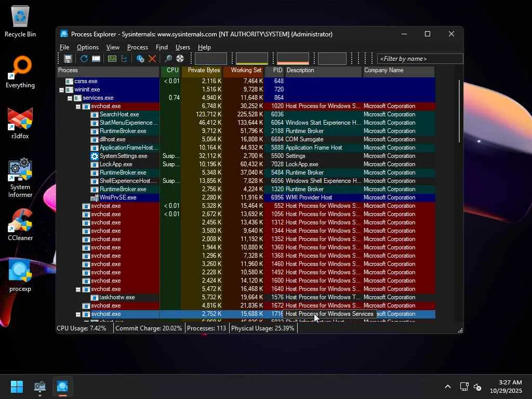Screen dimensions: 532x399
Task: Open the CCleaner desktop shortcut
Action: [20, 224]
